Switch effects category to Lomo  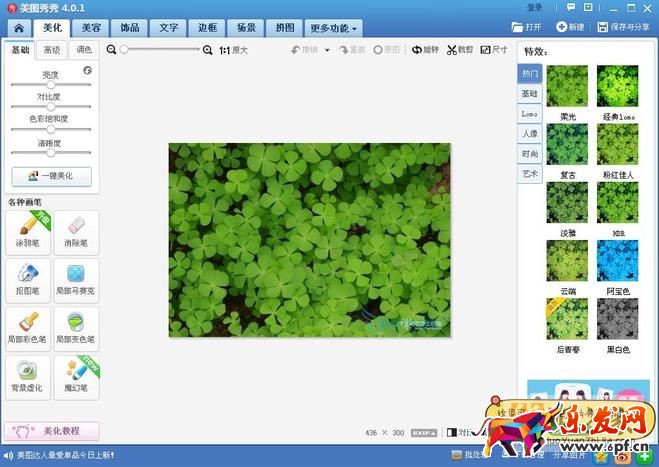[529, 114]
